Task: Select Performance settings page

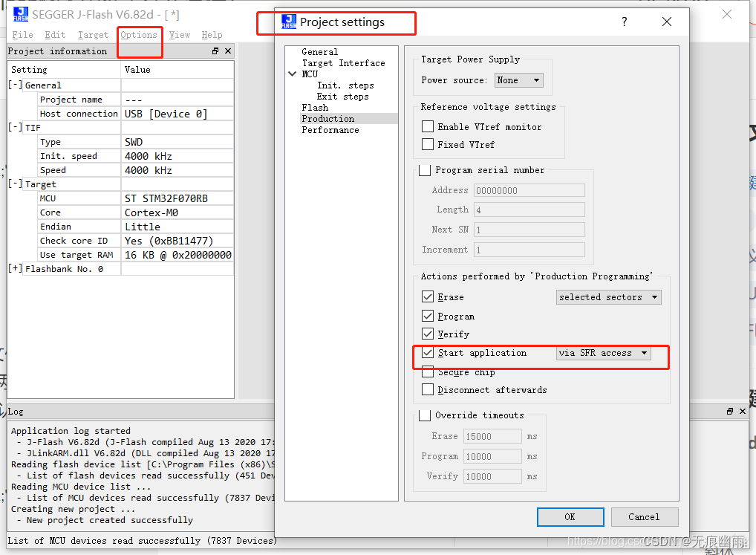Action: (330, 130)
